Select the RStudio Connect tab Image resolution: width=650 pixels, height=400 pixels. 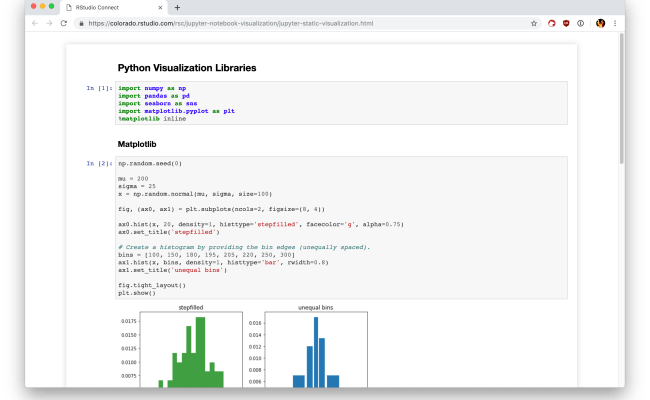pos(114,7)
